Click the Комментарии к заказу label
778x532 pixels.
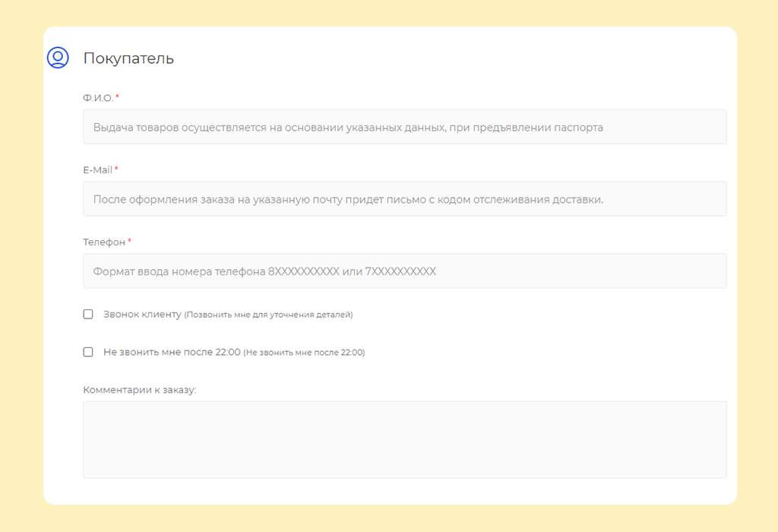pyautogui.click(x=140, y=390)
